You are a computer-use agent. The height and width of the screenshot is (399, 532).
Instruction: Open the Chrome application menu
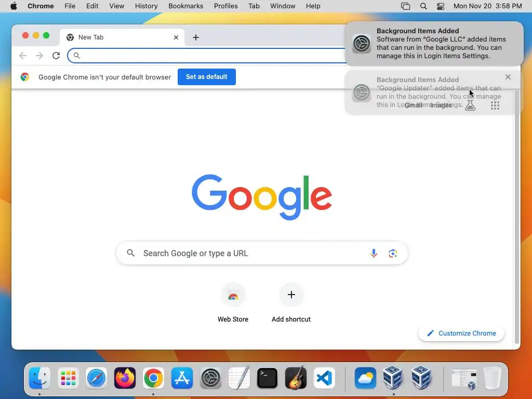41,6
